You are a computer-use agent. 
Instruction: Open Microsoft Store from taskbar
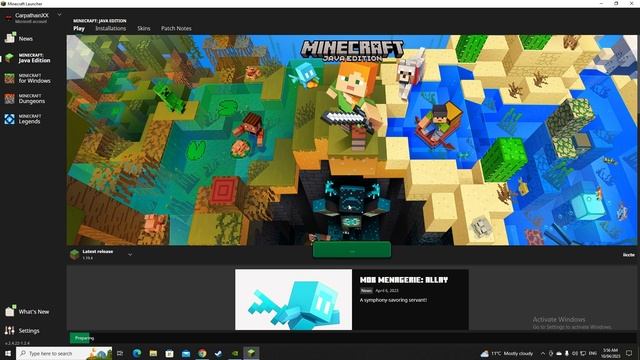[x=169, y=353]
